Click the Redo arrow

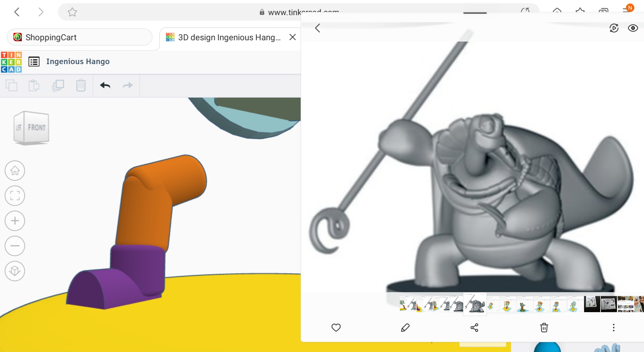click(128, 85)
